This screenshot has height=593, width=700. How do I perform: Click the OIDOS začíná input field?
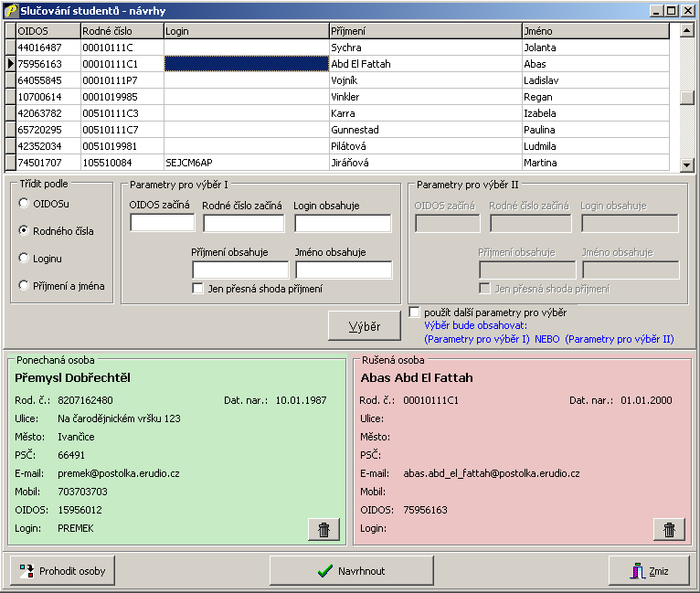click(x=162, y=224)
